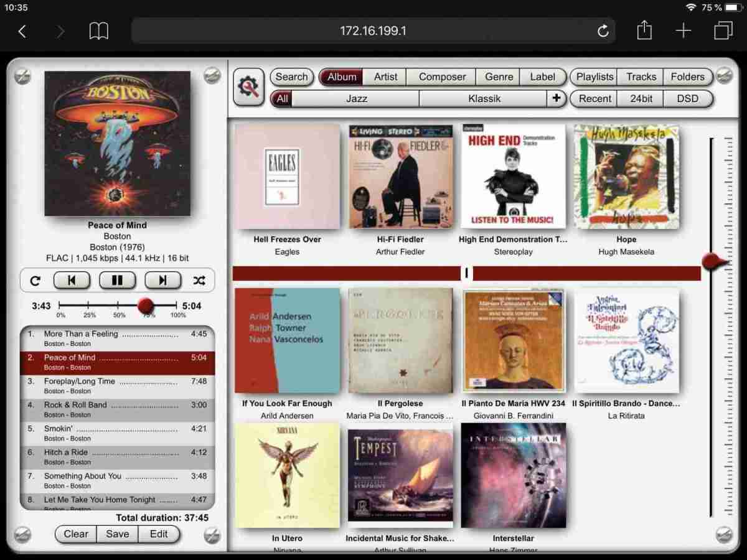This screenshot has height=560, width=747.
Task: Open the Safari share sheet
Action: (x=644, y=30)
